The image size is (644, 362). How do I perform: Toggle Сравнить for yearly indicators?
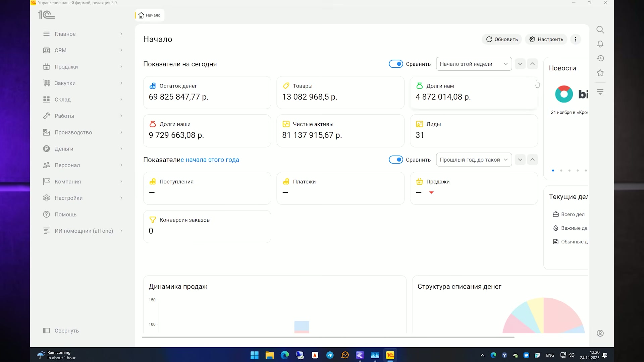[396, 160]
